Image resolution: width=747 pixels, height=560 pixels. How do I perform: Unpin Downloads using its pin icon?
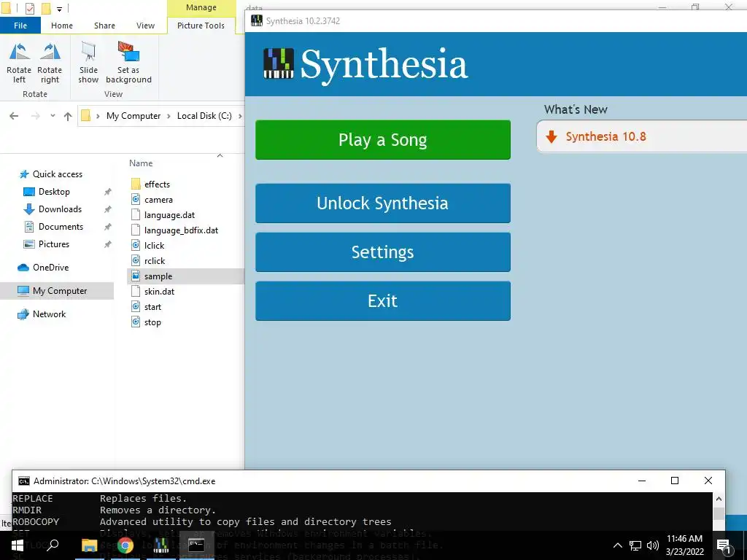point(108,209)
